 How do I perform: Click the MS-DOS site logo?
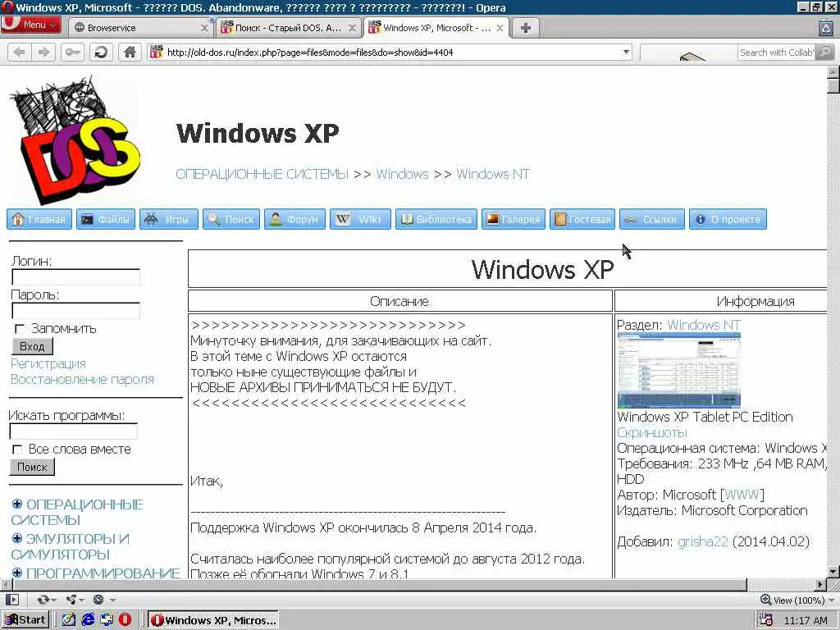click(74, 140)
